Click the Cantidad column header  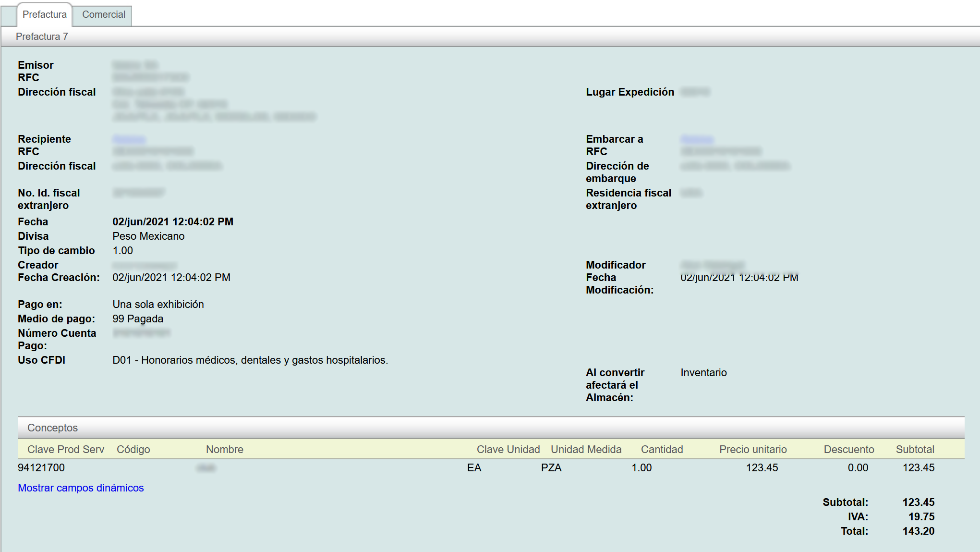click(662, 449)
